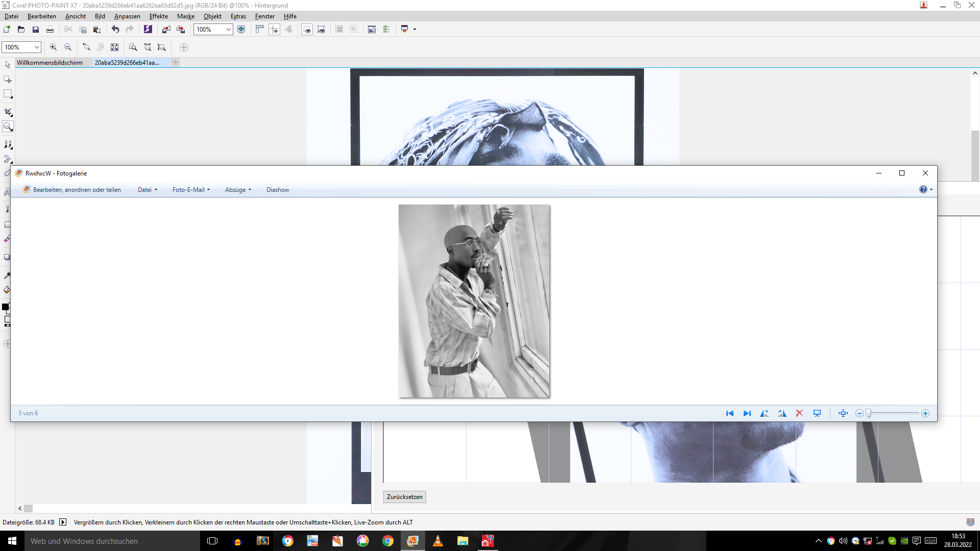Click the fit-to-window icon in Fotogalerie

(843, 413)
